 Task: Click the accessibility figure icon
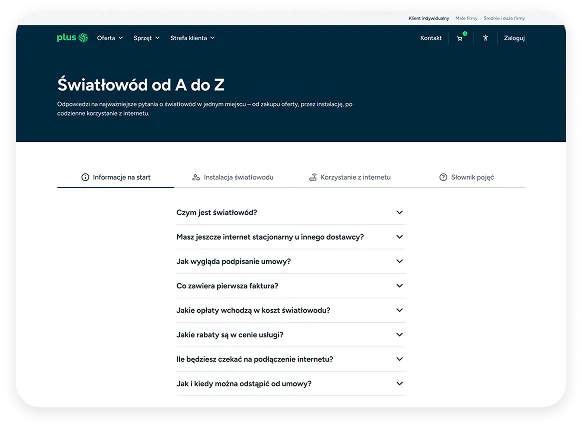485,38
